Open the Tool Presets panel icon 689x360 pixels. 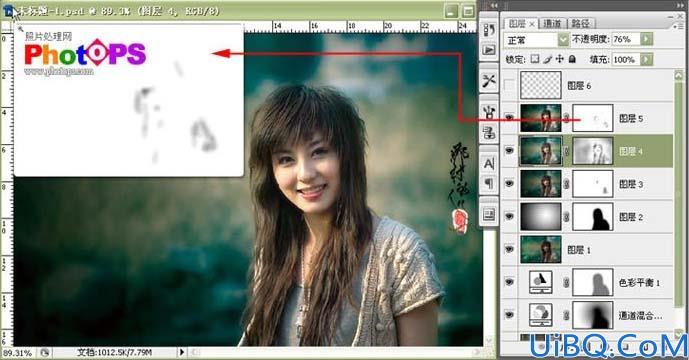click(x=489, y=81)
